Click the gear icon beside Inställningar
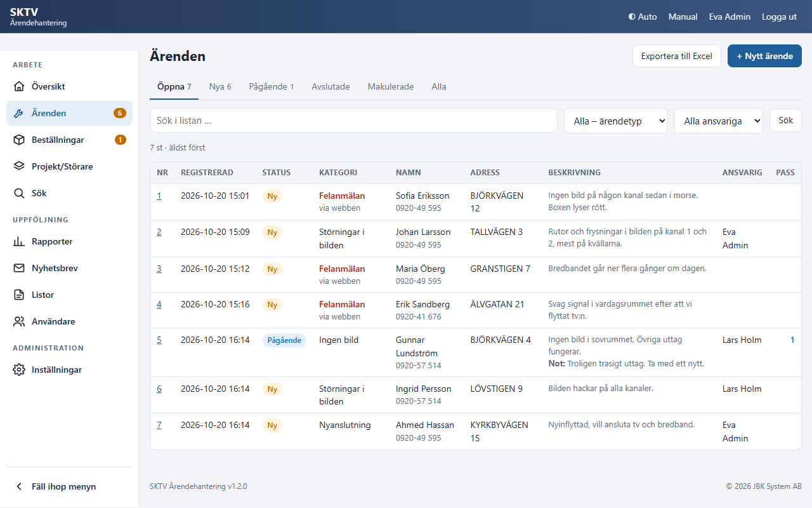The width and height of the screenshot is (812, 508). (x=19, y=370)
